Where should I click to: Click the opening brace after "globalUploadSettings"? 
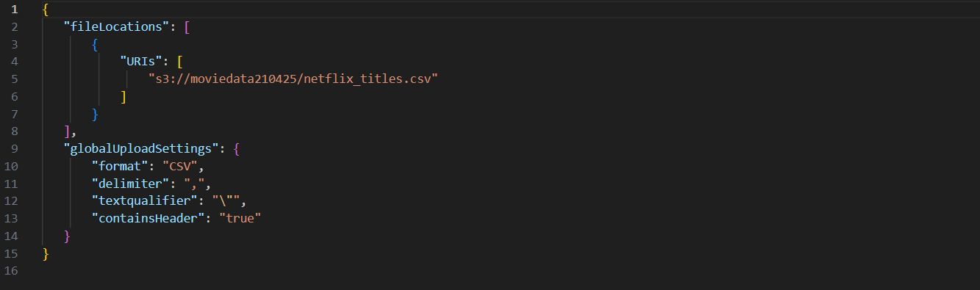coord(236,149)
